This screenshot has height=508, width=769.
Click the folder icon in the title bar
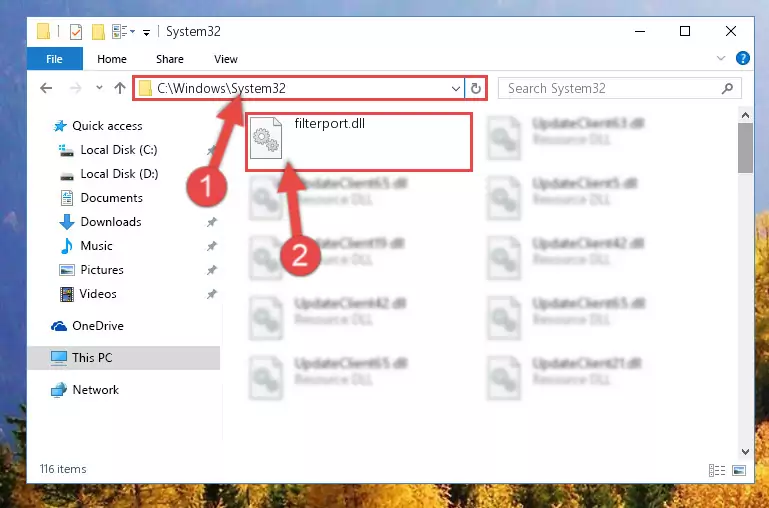(x=44, y=32)
